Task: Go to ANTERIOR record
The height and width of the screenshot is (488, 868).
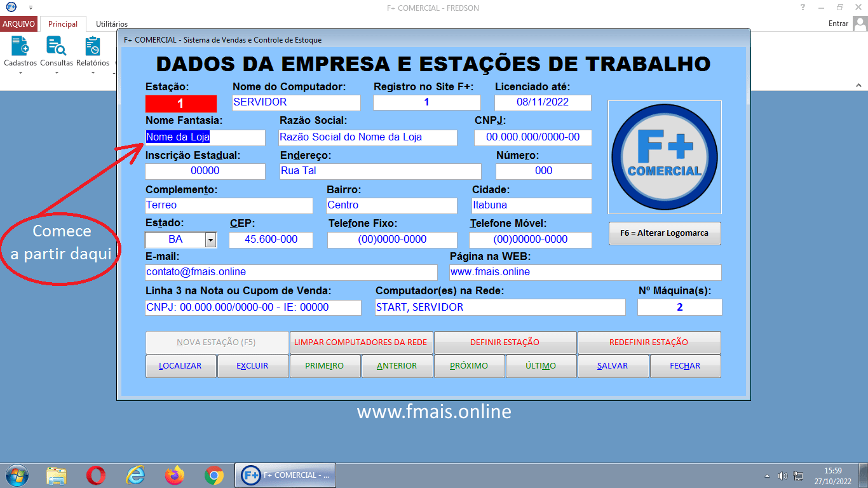Action: (x=397, y=366)
